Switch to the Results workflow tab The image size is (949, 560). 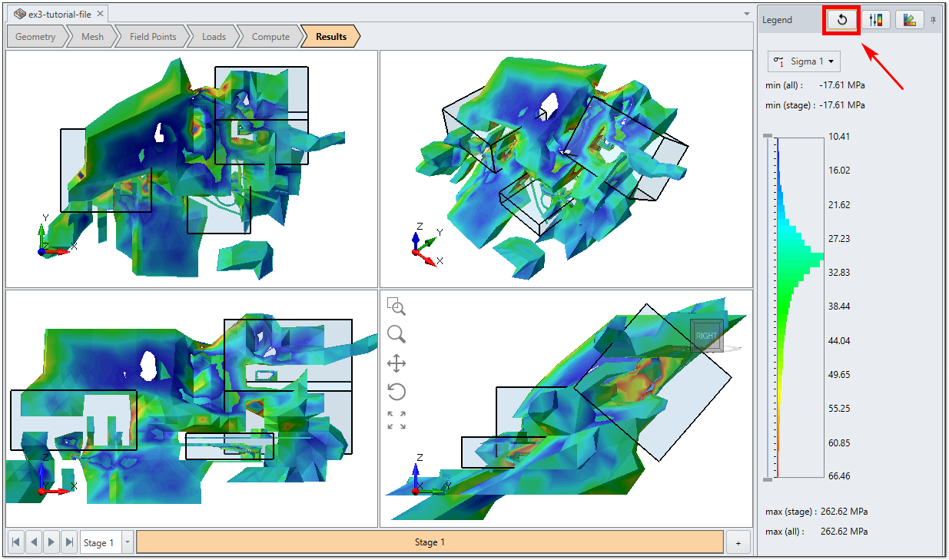pyautogui.click(x=330, y=36)
